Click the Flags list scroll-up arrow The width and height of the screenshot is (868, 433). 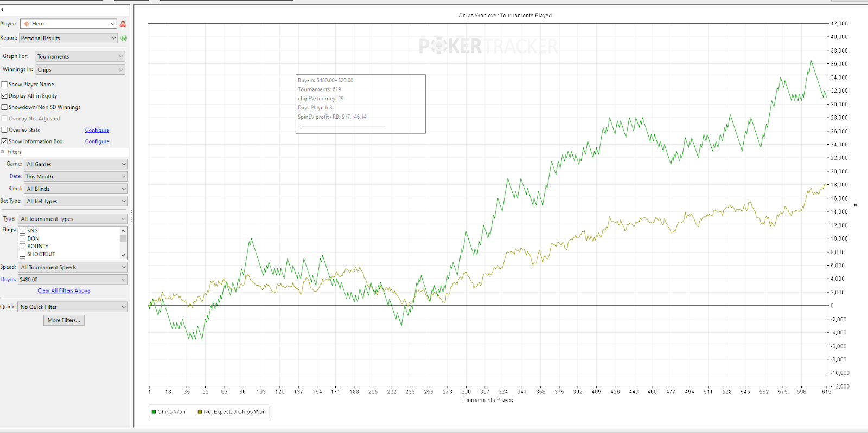123,230
